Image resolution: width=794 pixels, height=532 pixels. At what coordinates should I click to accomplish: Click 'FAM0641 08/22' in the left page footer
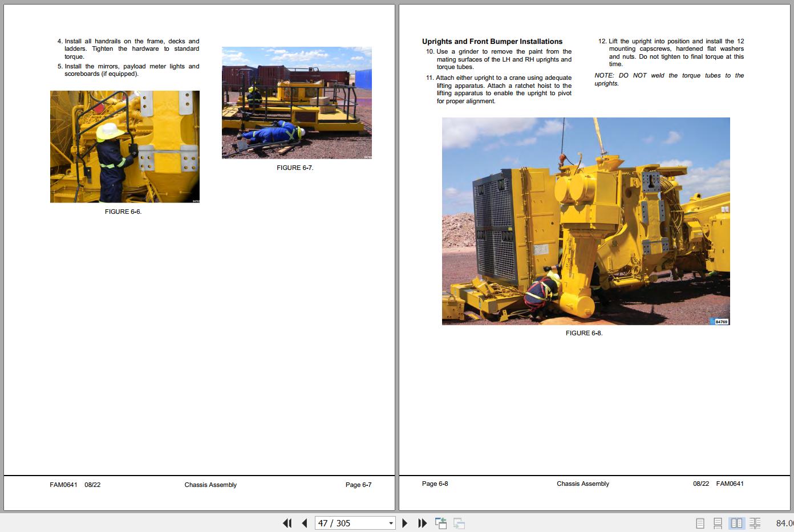click(75, 485)
